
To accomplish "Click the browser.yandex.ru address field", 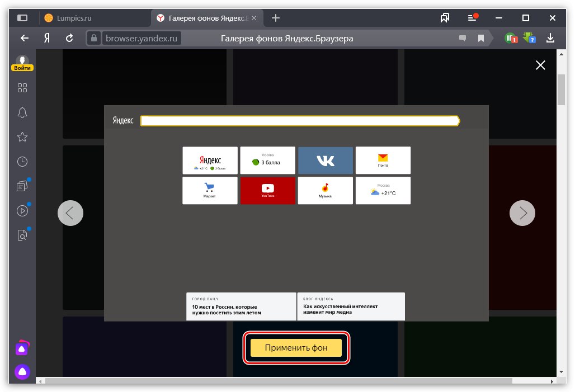I will pos(141,38).
